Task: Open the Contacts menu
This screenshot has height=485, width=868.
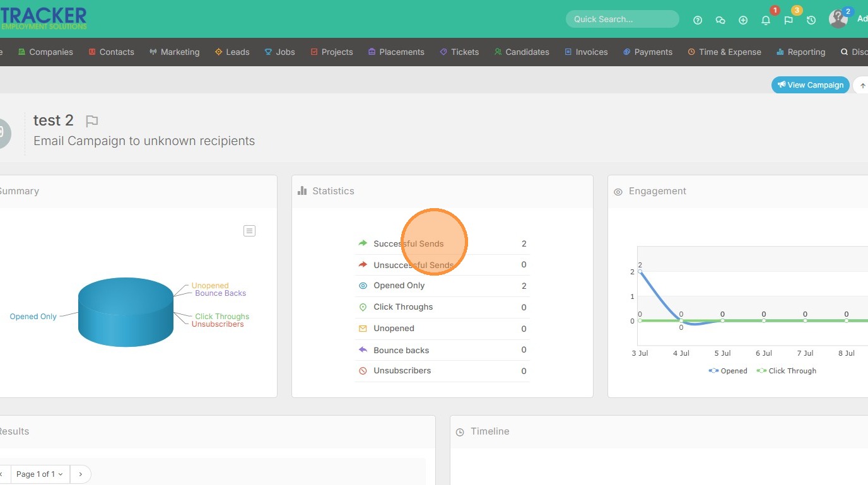Action: point(112,52)
